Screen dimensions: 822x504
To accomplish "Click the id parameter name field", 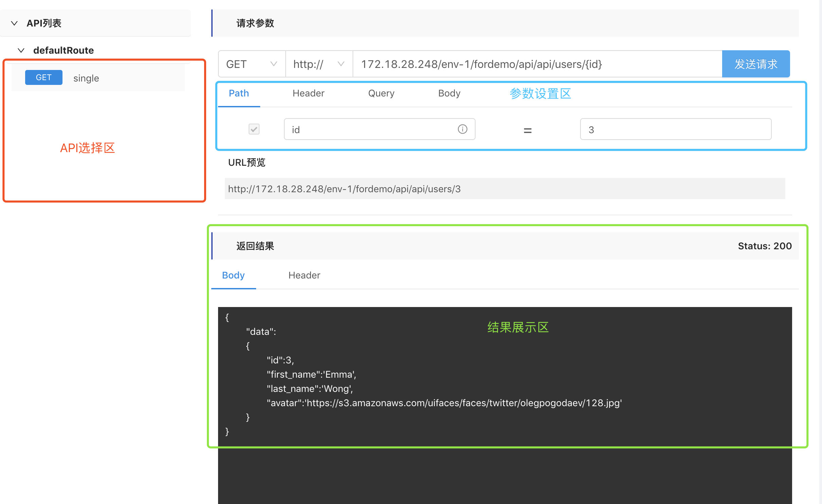I will point(370,129).
